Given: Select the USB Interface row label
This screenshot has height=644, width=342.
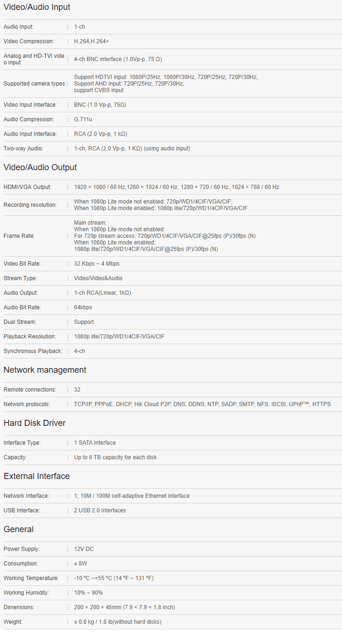Looking at the screenshot, I should click(x=22, y=510).
